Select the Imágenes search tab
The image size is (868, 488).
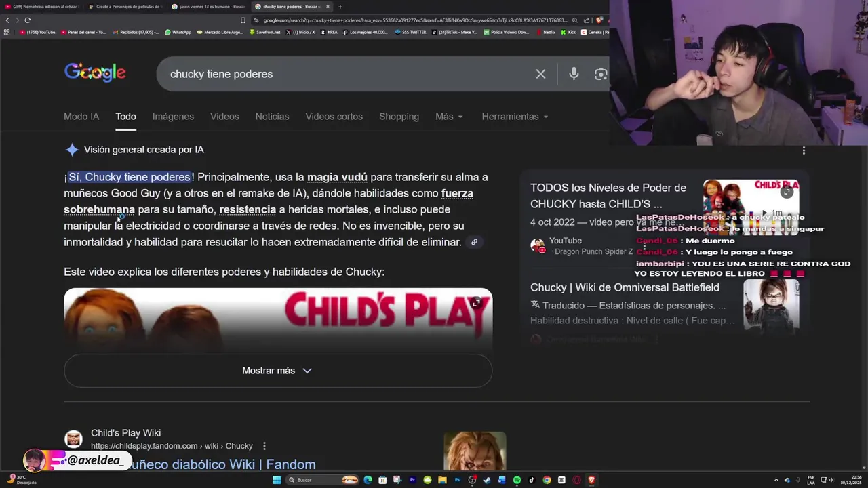(173, 117)
